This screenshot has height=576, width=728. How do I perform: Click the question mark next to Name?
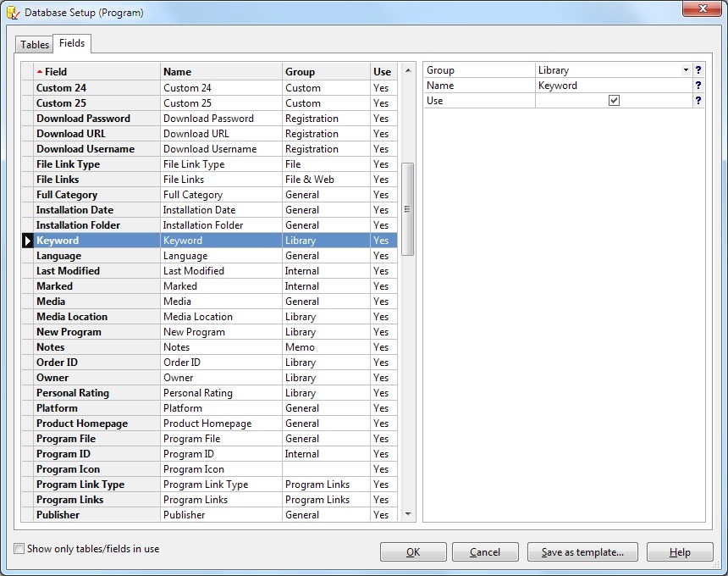[698, 86]
